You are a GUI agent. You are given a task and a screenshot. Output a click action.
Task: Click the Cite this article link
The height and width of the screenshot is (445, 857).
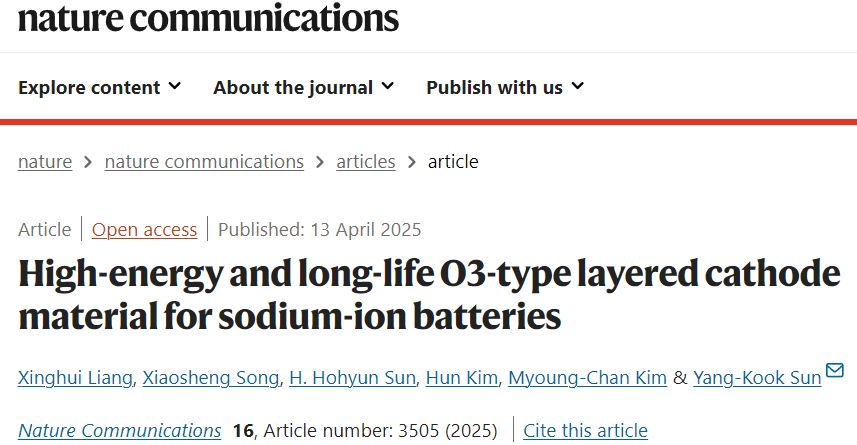click(585, 431)
